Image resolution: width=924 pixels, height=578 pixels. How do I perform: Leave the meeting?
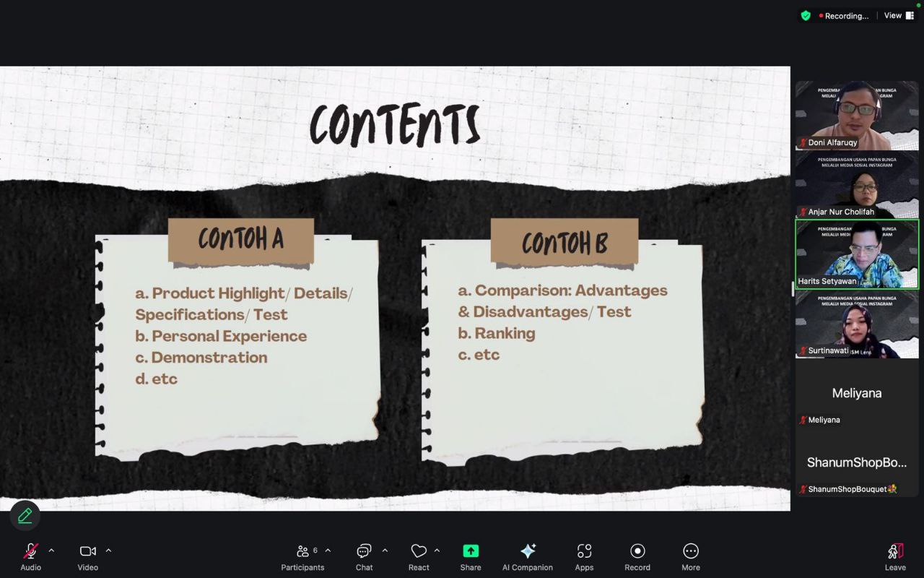[895, 556]
